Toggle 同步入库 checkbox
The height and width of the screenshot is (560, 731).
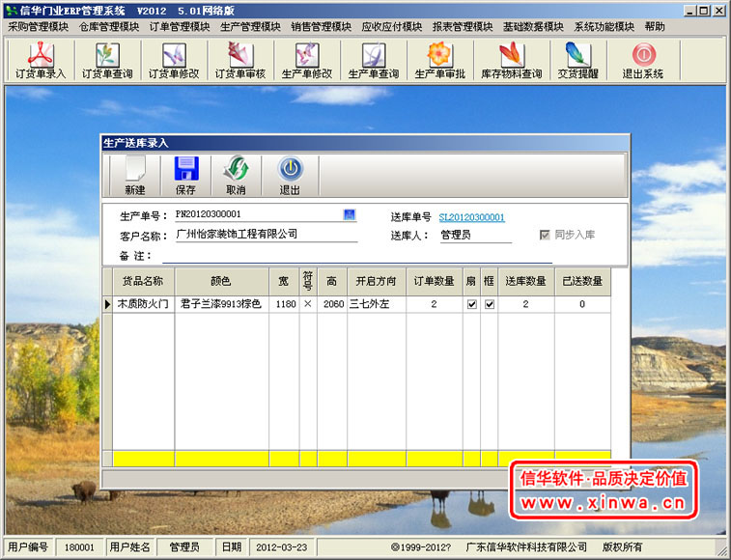(x=545, y=235)
